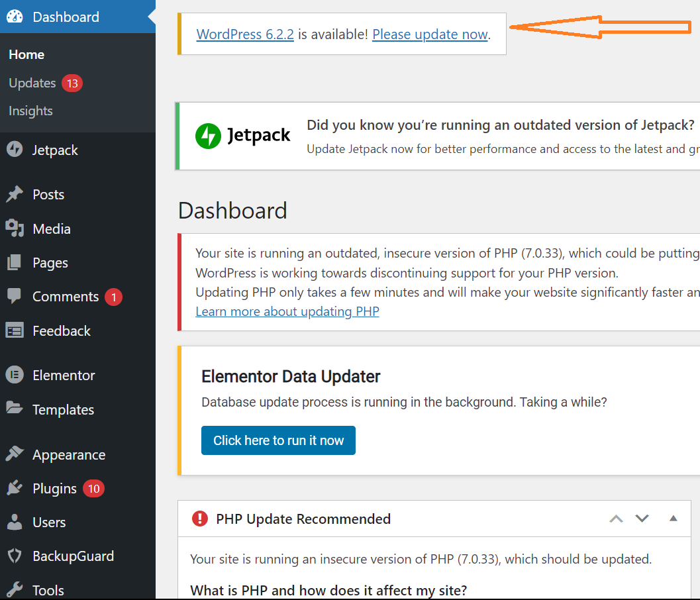Click 'What is PHP and how' heading

(x=328, y=590)
